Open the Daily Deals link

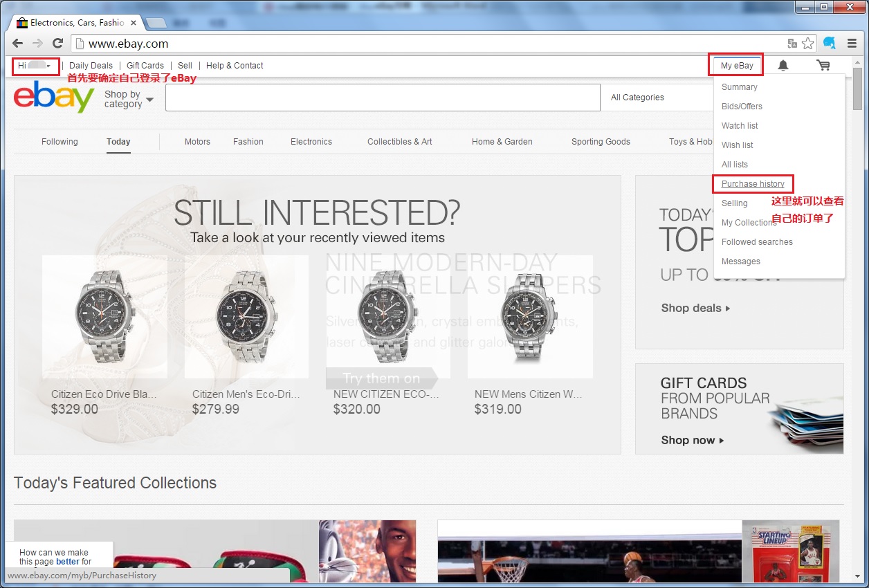(x=91, y=66)
